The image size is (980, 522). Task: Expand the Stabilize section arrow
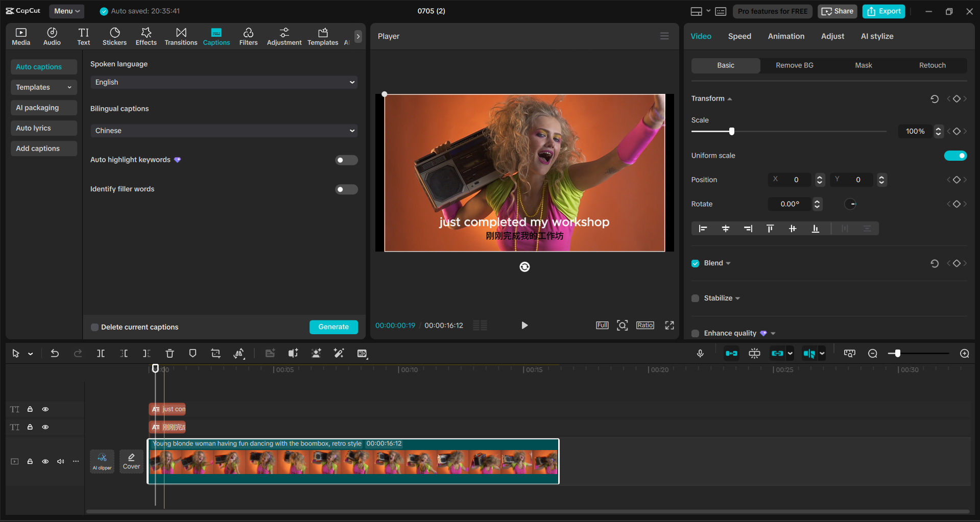coord(737,299)
